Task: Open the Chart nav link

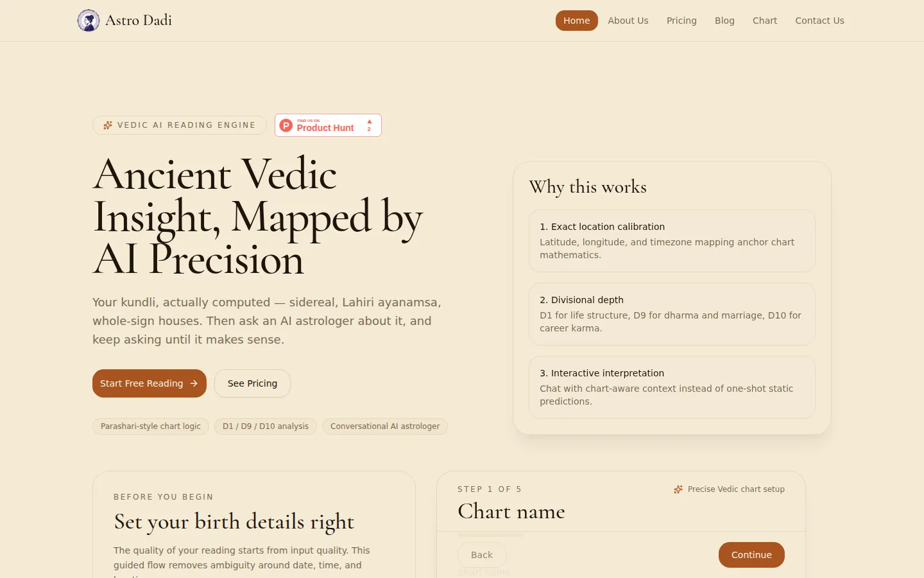Action: [x=765, y=21]
